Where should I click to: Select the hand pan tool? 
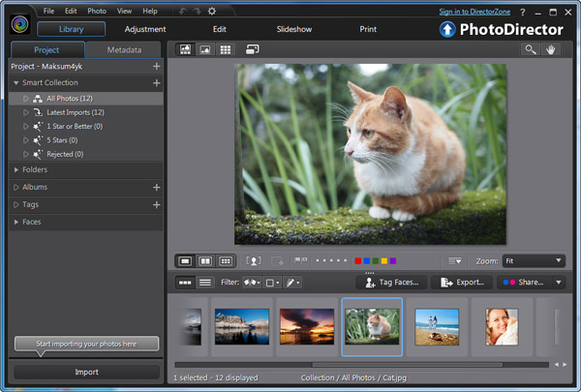point(552,49)
